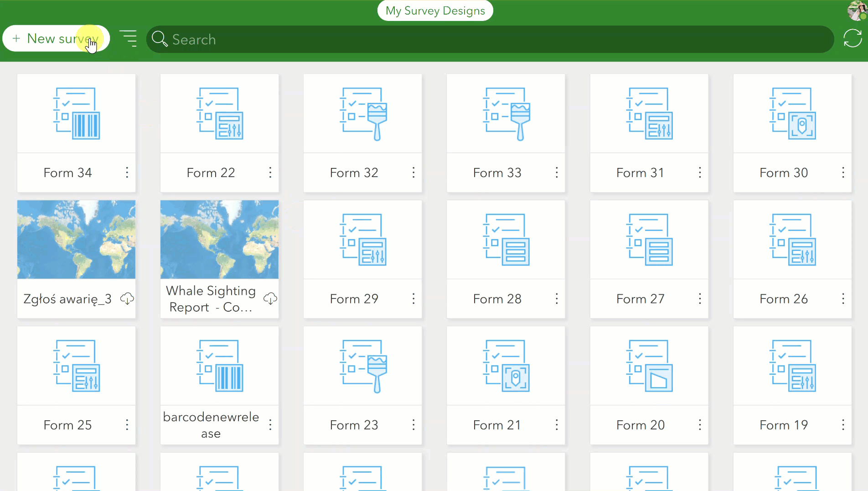The image size is (868, 491).
Task: Open the Form 26 survey icon
Action: coord(792,240)
